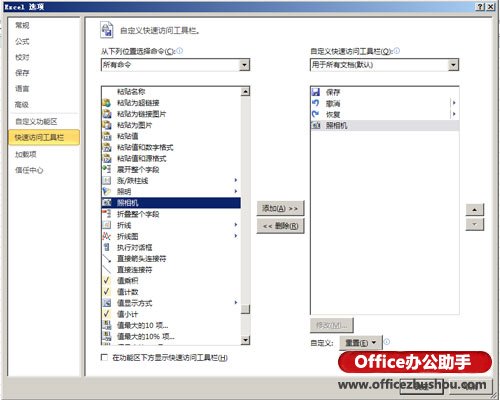Open the 重置(E) dropdown button
The image size is (500, 400).
[x=361, y=343]
